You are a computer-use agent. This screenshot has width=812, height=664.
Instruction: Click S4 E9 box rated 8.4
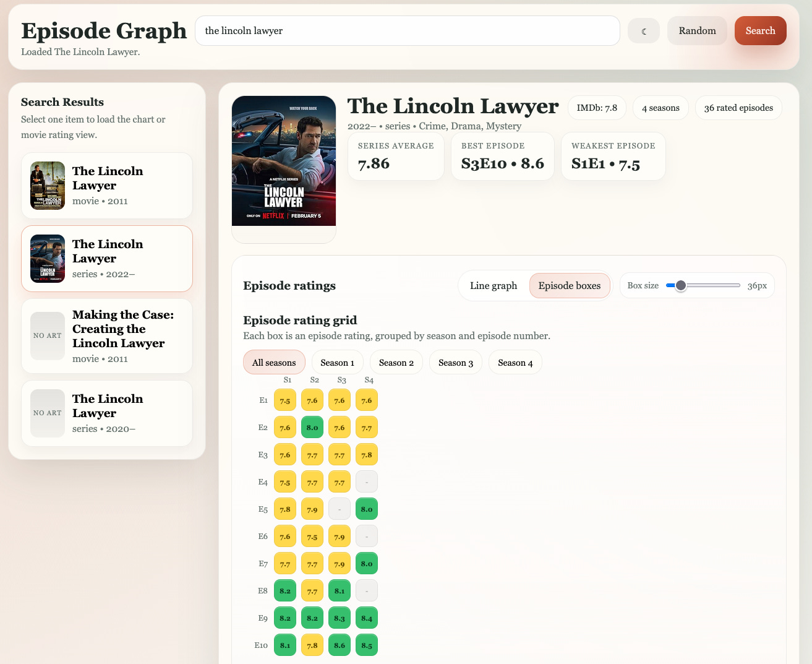367,618
